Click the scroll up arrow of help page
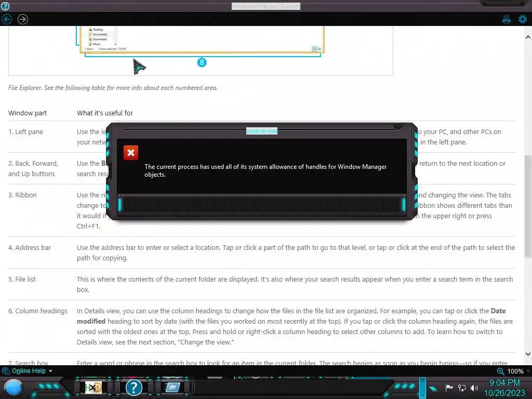This screenshot has width=532, height=399. tap(528, 37)
